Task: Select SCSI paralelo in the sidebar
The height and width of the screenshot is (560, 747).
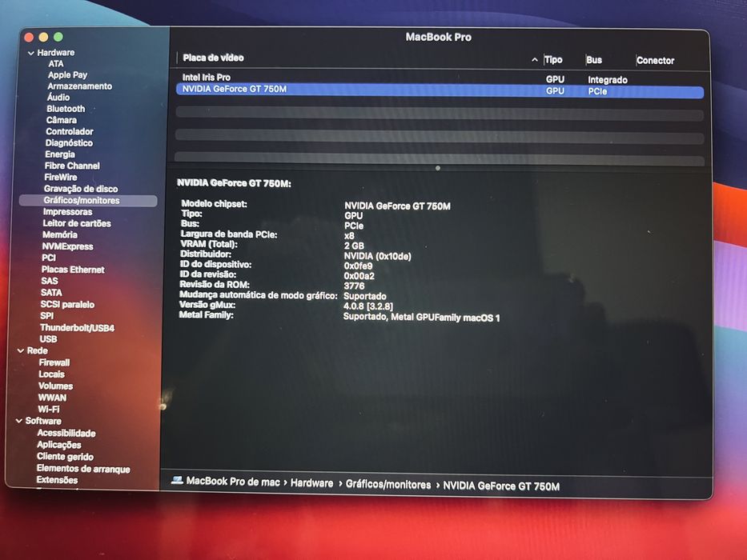Action: 67,305
